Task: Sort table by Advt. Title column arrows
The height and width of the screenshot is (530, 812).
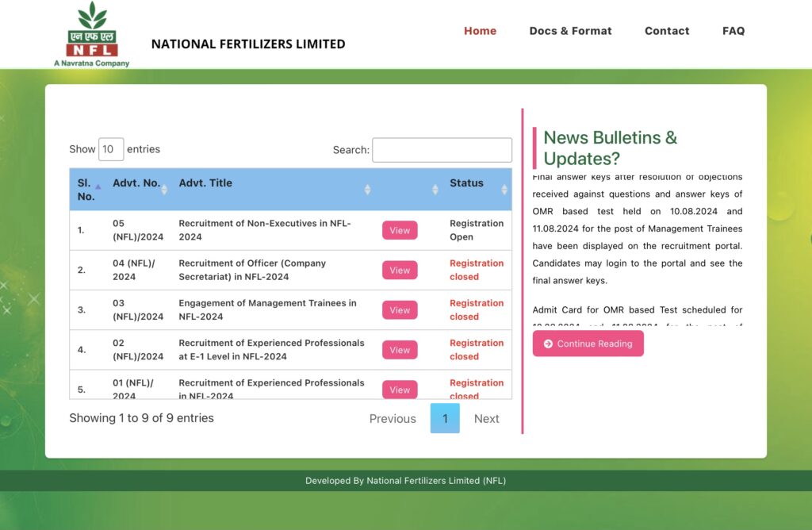Action: [x=367, y=190]
